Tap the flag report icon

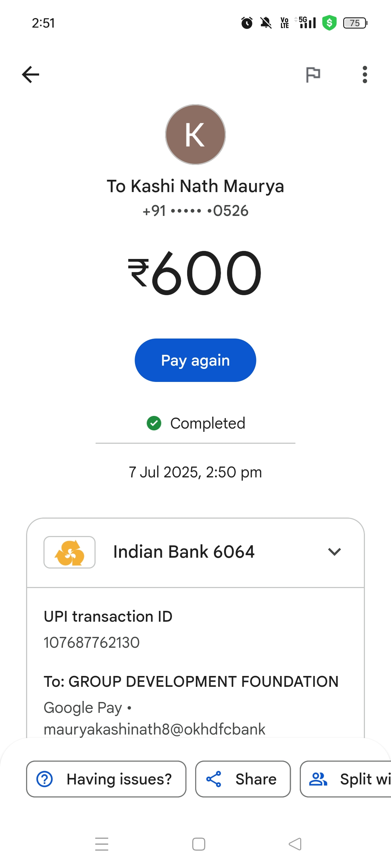pyautogui.click(x=313, y=75)
